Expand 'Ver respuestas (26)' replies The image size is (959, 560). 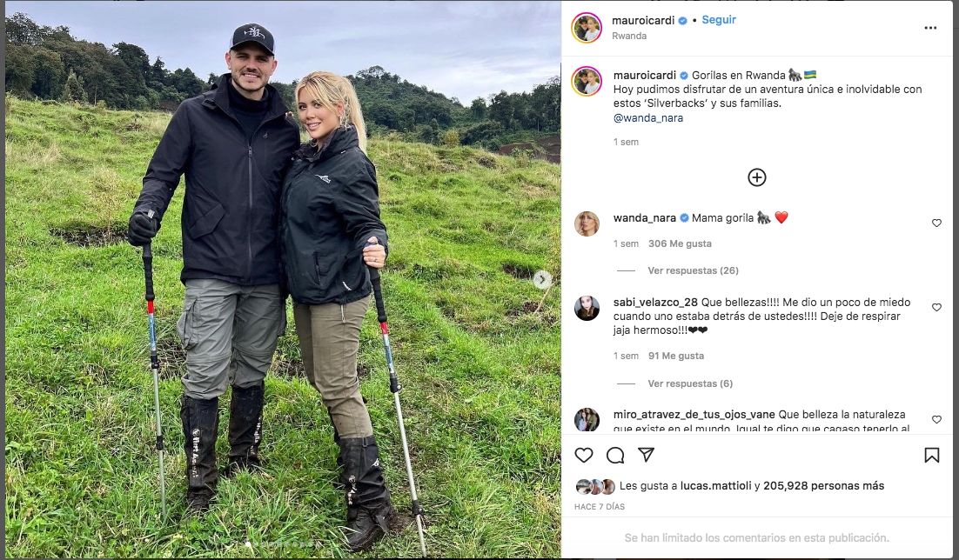[693, 270]
